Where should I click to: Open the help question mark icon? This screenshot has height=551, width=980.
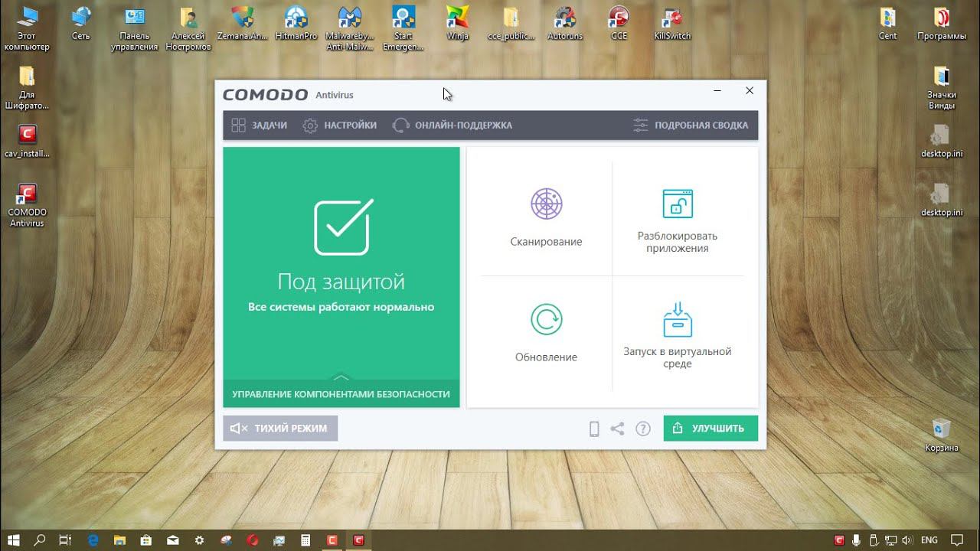(643, 429)
